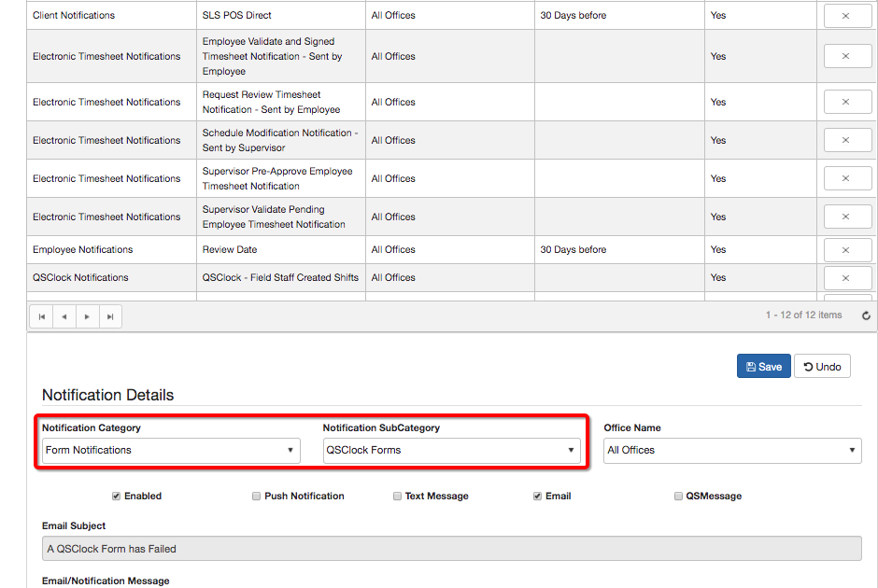The image size is (878, 588).
Task: Remove the QSClock Field Staff Created Shifts row
Action: (x=846, y=277)
